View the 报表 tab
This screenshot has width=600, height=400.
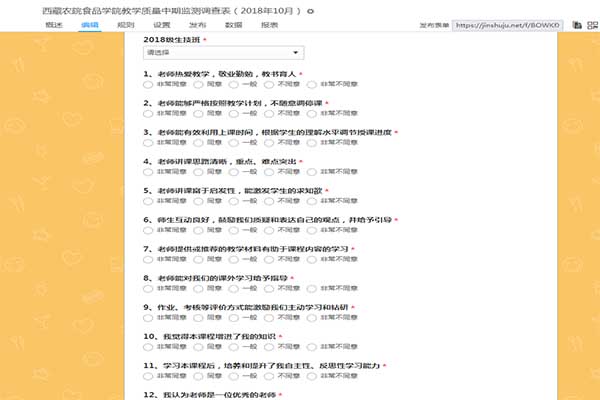click(269, 24)
